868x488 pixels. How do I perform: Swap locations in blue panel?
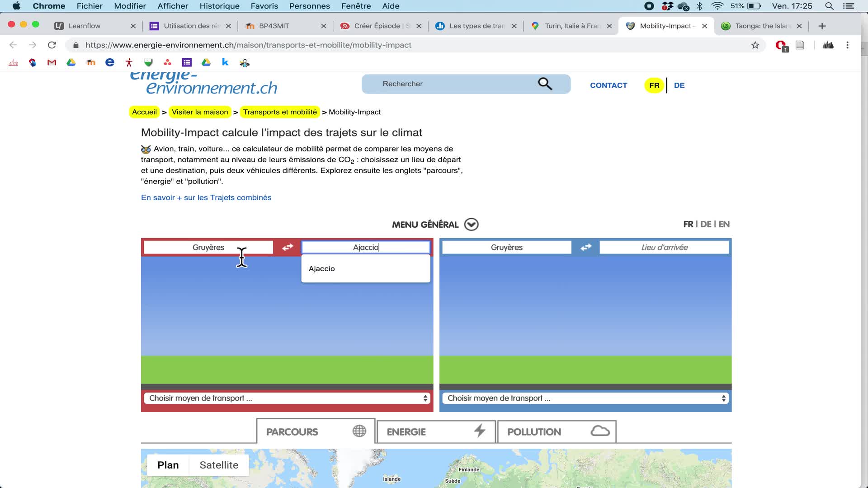tap(586, 247)
